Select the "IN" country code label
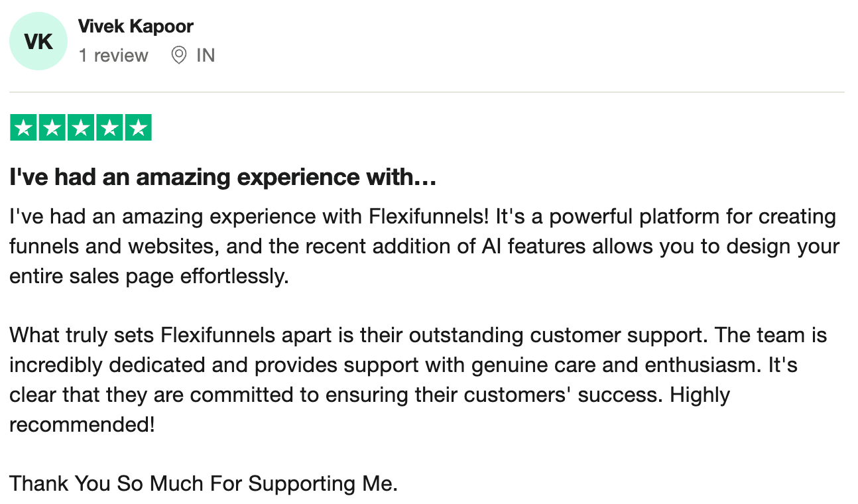 (206, 55)
